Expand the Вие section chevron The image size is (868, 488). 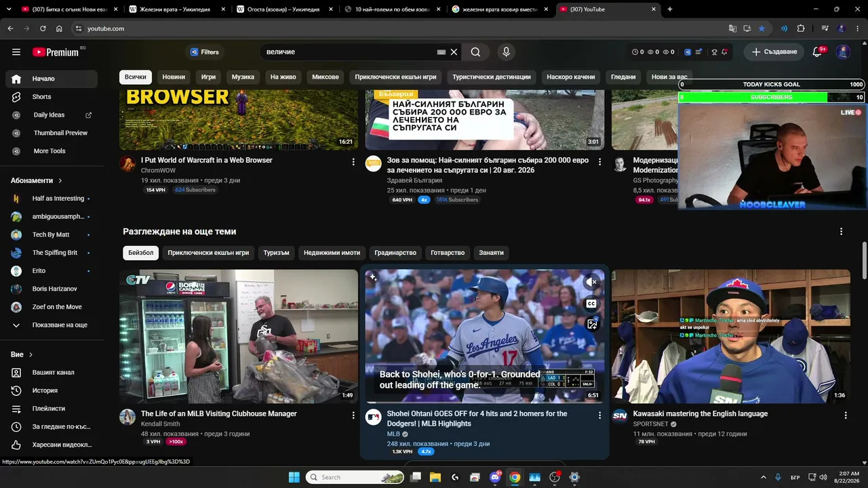[31, 354]
